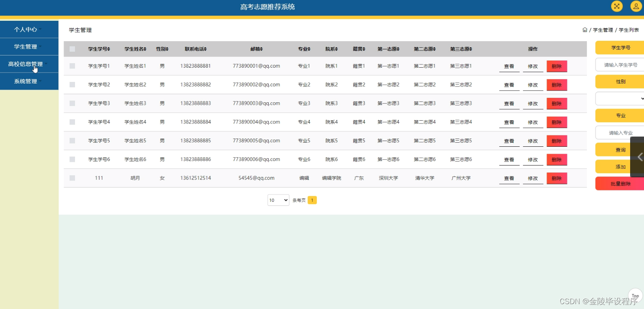
Task: Click email 54545@qq.com
Action: [x=256, y=178]
